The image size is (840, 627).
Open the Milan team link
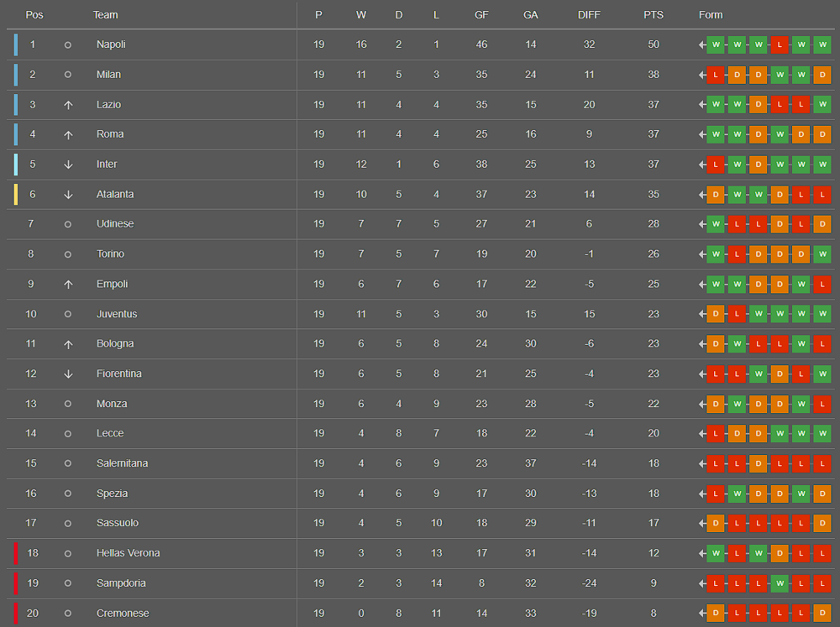(x=108, y=75)
